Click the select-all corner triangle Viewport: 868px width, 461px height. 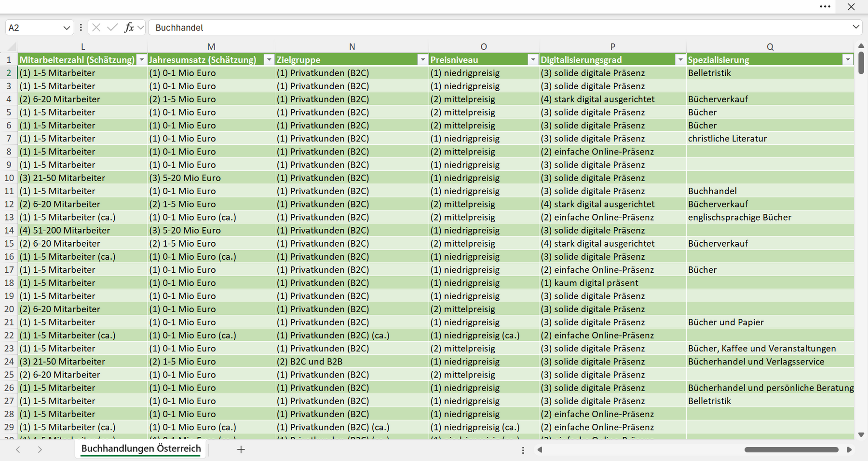click(x=12, y=47)
